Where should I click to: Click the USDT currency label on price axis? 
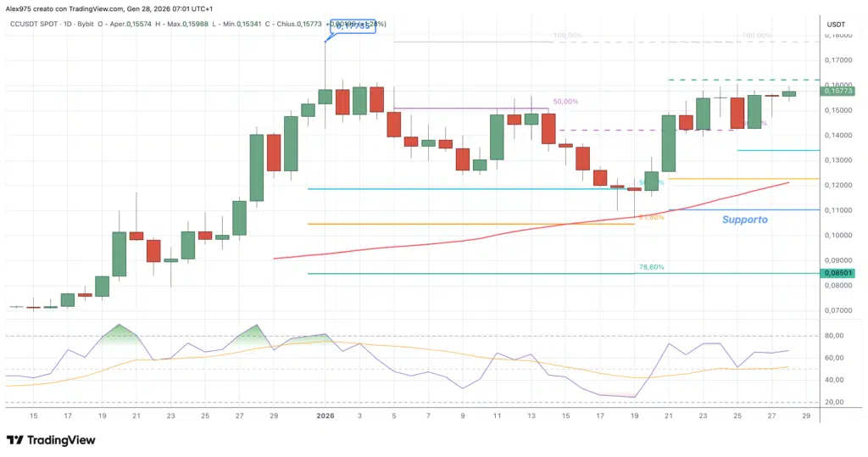[837, 24]
